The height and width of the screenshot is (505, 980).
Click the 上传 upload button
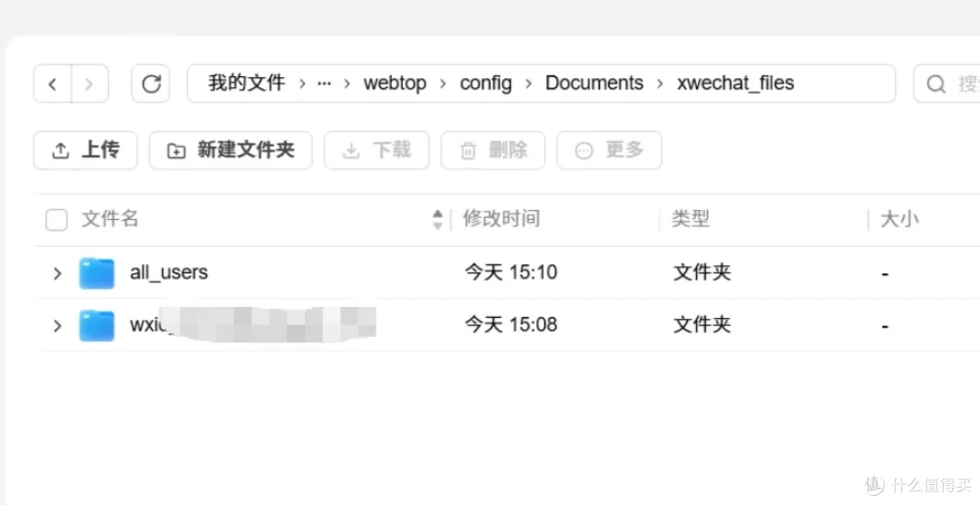[85, 150]
